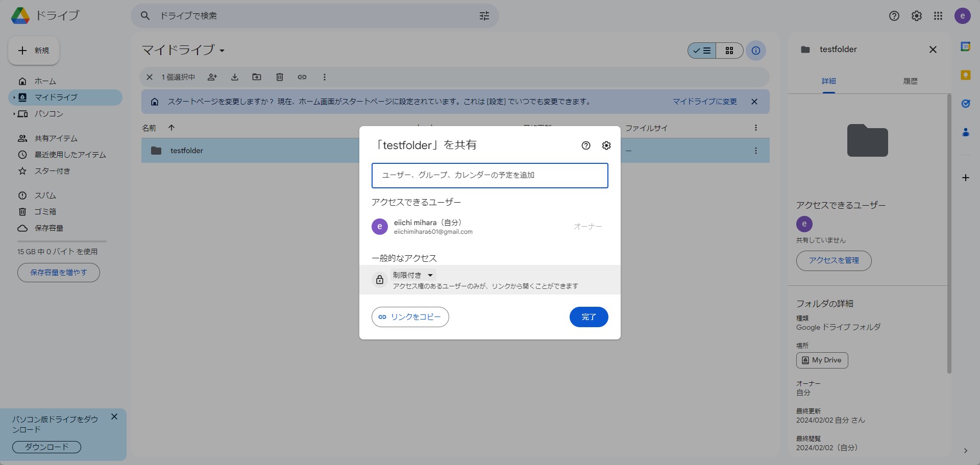The width and height of the screenshot is (980, 465).
Task: Switch to list layout view
Action: click(702, 51)
